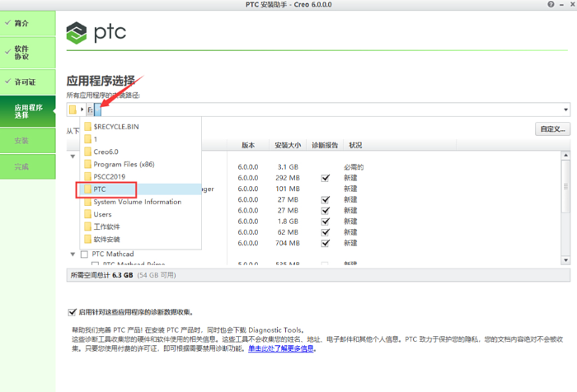Toggle the diagnostic data collection checkbox
Screen dimensions: 577x392
pos(72,312)
